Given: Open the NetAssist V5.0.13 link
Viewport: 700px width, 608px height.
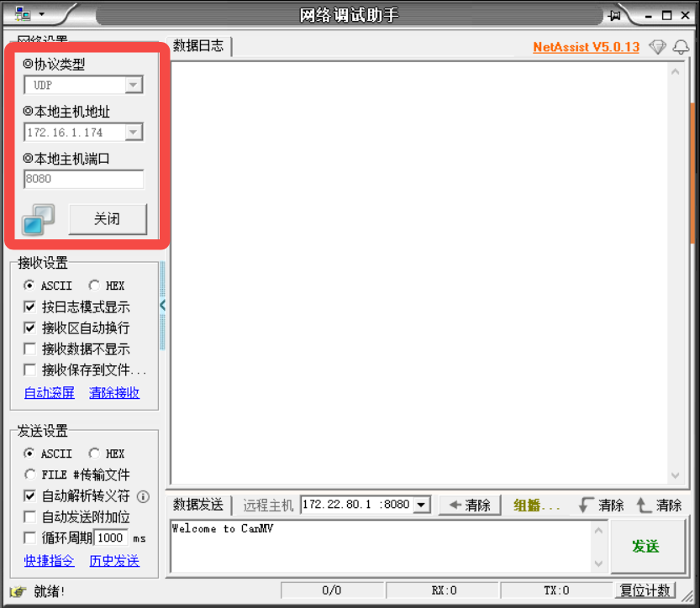Looking at the screenshot, I should pyautogui.click(x=586, y=47).
